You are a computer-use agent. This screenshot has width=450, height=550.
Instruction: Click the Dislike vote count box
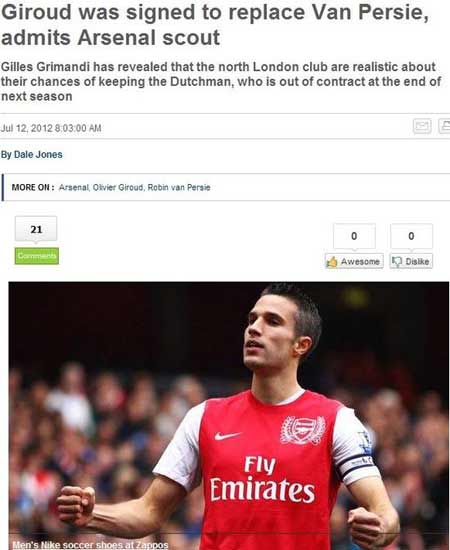coord(411,236)
